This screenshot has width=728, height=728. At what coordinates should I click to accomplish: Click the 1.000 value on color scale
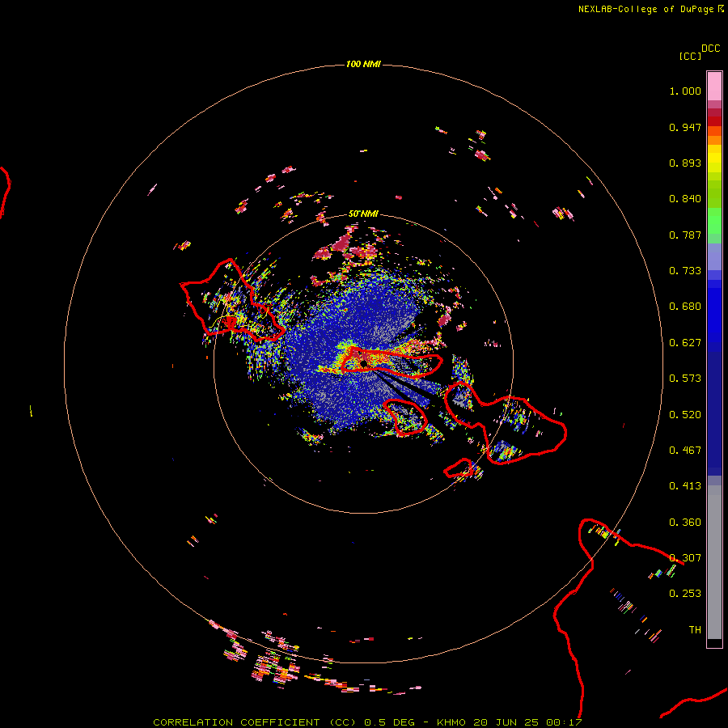click(x=685, y=91)
